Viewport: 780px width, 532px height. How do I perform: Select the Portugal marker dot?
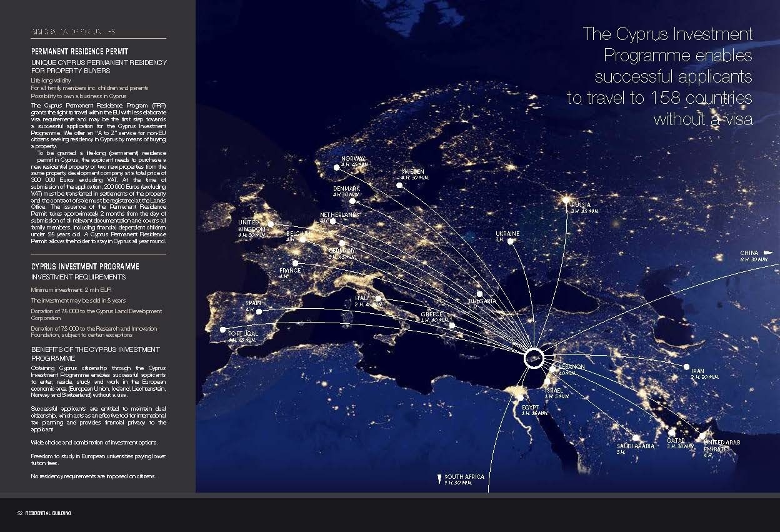coord(223,329)
